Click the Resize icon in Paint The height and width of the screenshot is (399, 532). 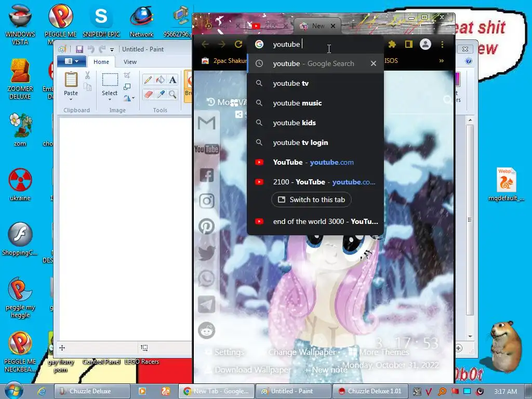pyautogui.click(x=127, y=87)
